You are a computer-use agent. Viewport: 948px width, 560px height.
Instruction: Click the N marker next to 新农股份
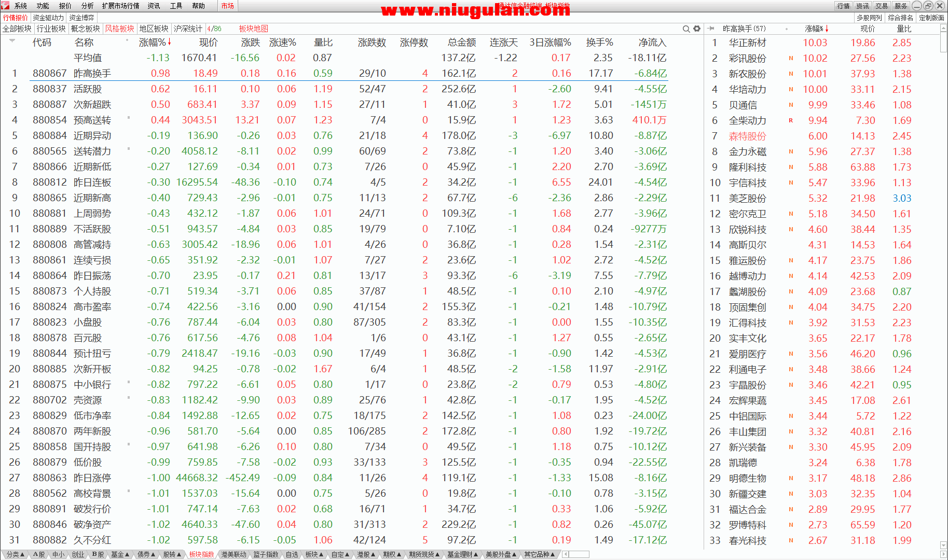tap(791, 74)
